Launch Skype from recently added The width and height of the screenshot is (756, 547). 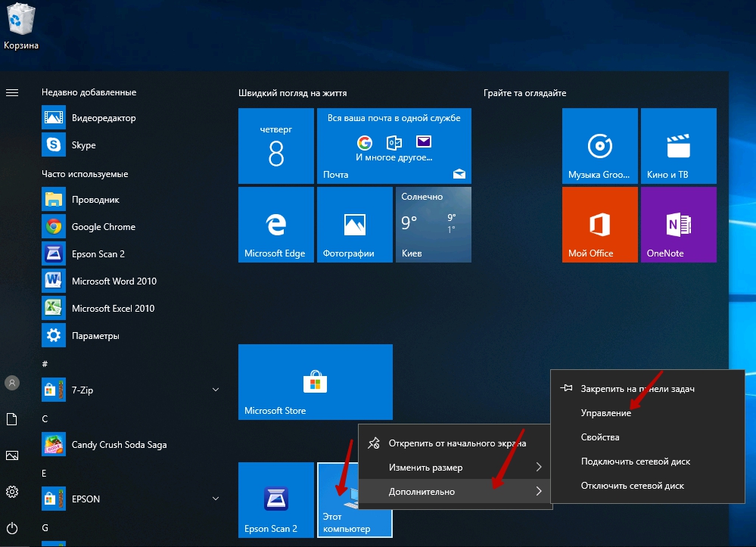pyautogui.click(x=83, y=145)
